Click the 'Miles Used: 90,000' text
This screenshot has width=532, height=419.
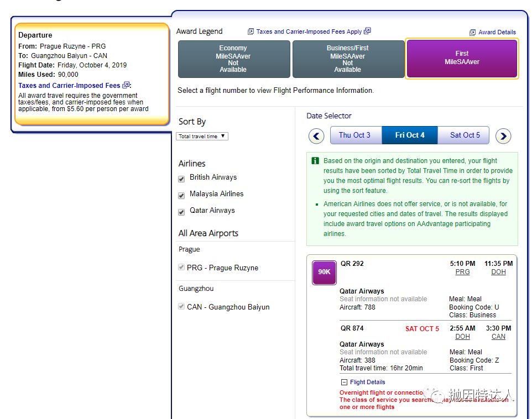(x=48, y=75)
